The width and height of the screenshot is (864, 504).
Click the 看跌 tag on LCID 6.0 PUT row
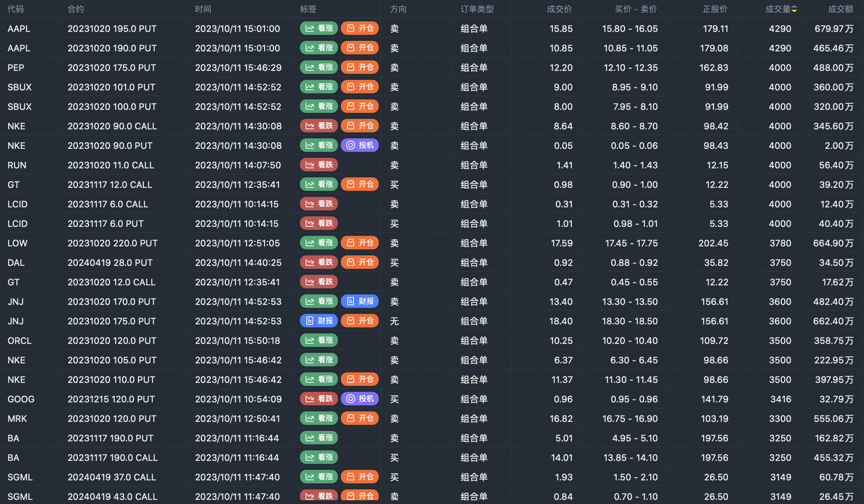pos(319,223)
